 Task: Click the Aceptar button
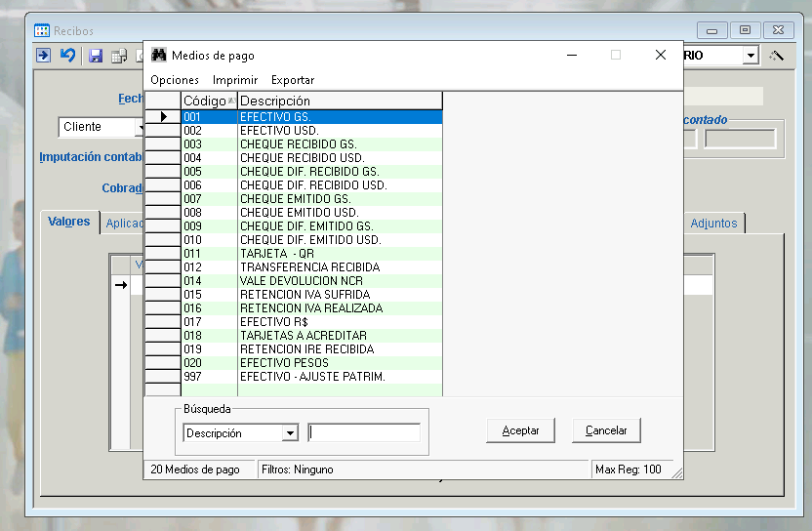[x=520, y=430]
